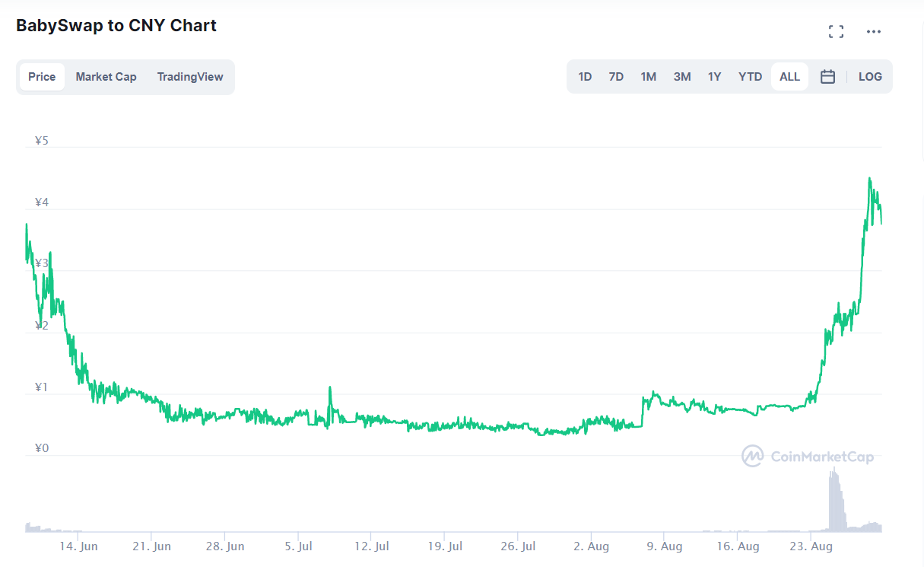Image resolution: width=924 pixels, height=567 pixels.
Task: Open the calendar date range picker
Action: click(828, 77)
